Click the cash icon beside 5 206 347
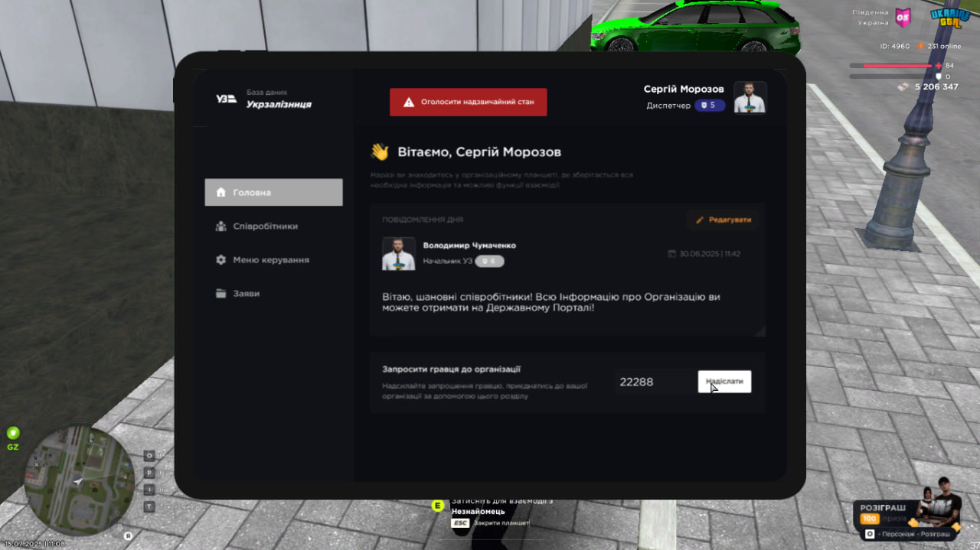The height and width of the screenshot is (550, 980). (904, 86)
